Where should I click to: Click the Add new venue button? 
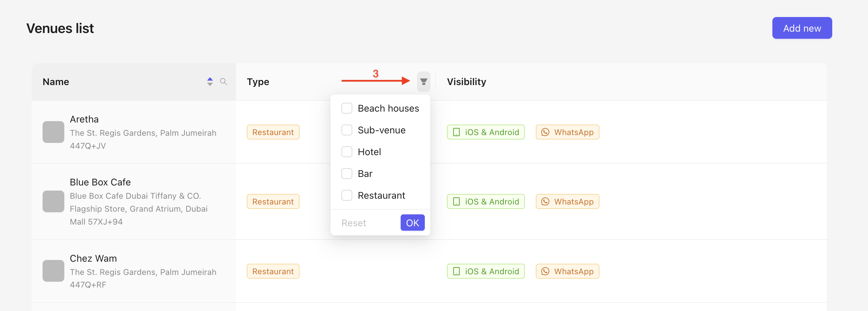click(x=802, y=28)
